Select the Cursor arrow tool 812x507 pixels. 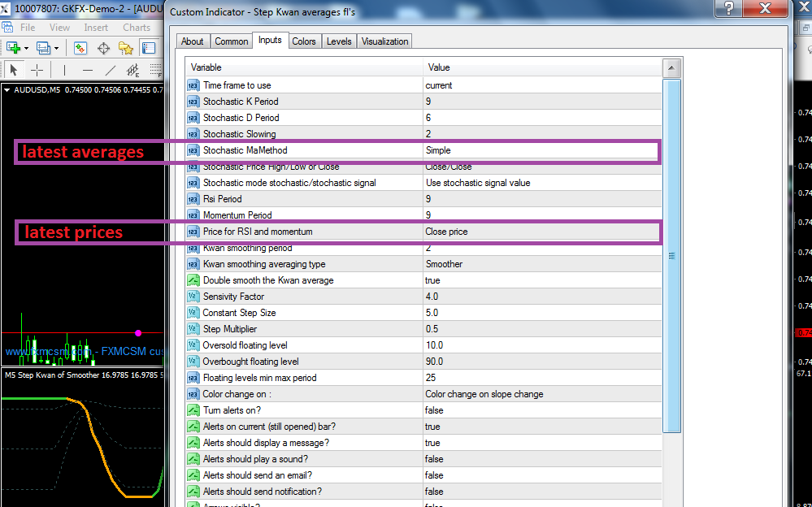point(14,70)
